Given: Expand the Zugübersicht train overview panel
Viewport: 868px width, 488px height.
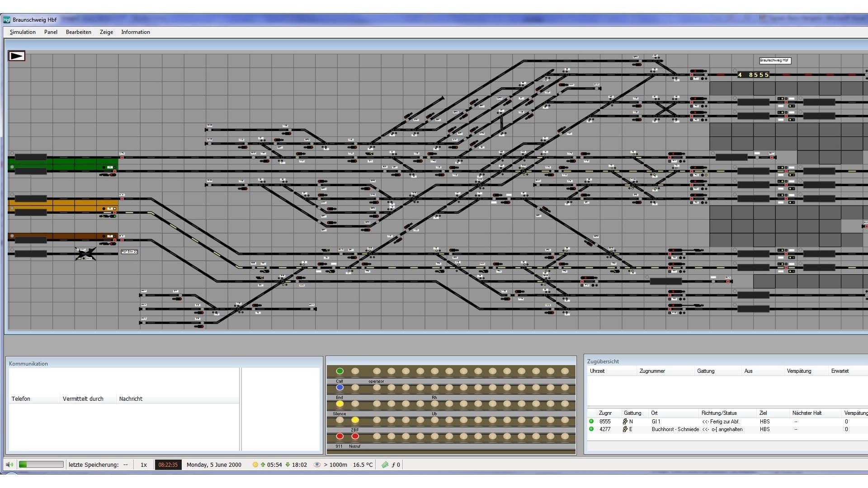Looking at the screenshot, I should pos(602,361).
